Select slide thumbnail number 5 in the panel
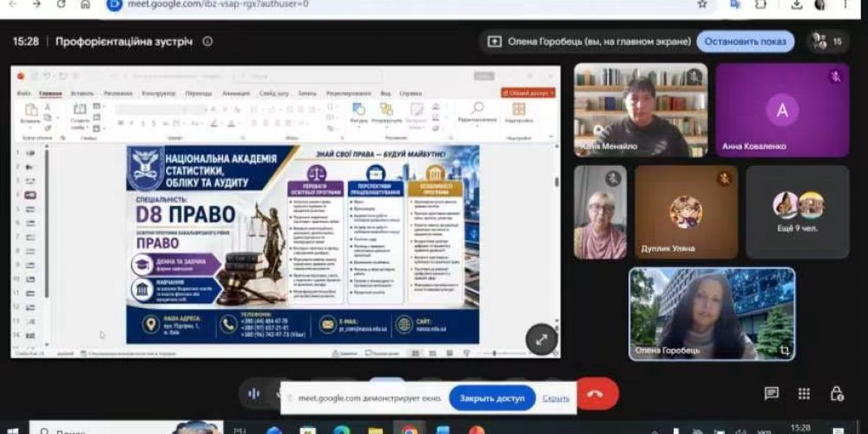Screen dimensions: 868x434 (x=30, y=208)
